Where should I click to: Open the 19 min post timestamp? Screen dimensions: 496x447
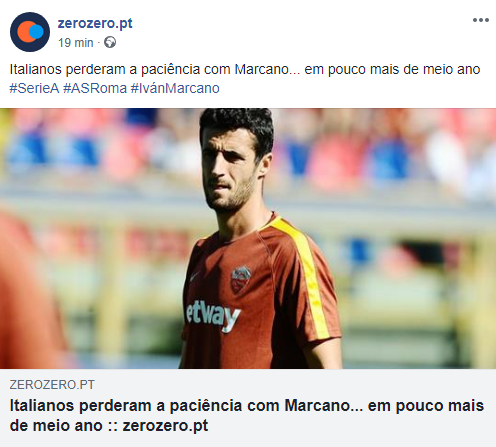click(76, 43)
